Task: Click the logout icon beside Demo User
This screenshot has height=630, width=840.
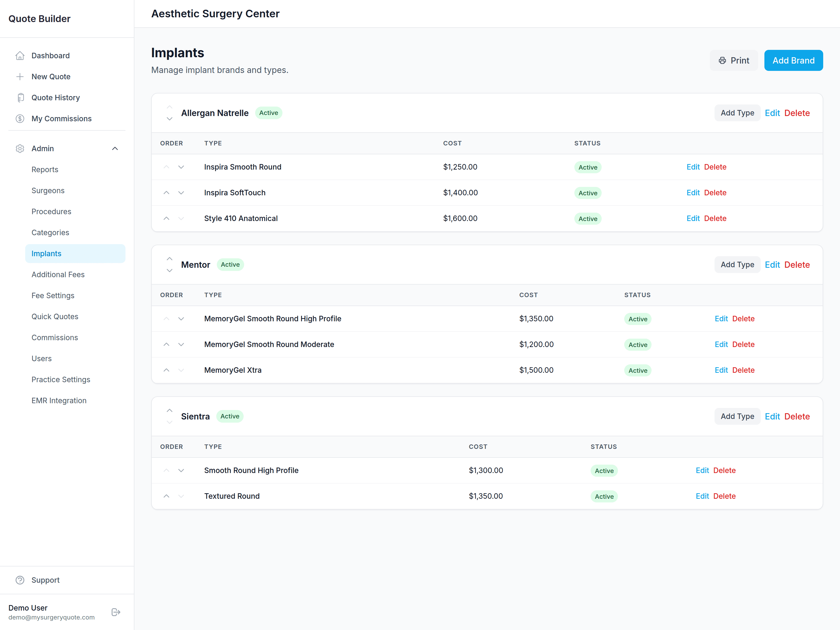Action: tap(116, 612)
